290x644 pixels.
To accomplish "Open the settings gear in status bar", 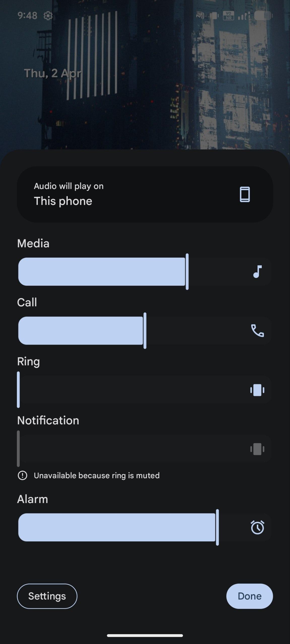I will tap(48, 16).
